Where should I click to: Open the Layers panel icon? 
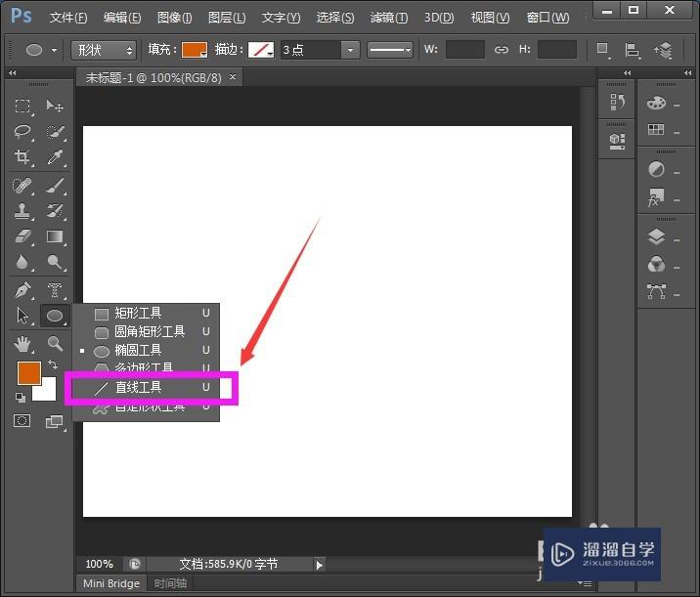coord(656,236)
